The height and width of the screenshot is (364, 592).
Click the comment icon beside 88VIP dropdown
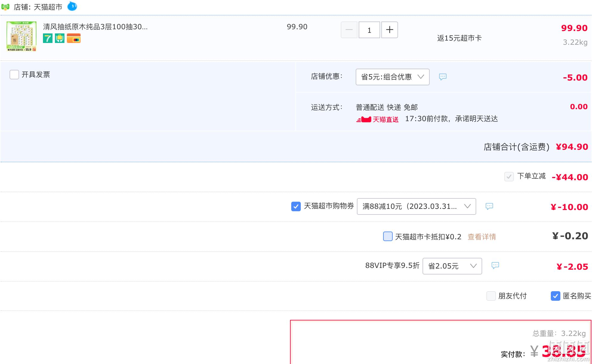(x=495, y=266)
